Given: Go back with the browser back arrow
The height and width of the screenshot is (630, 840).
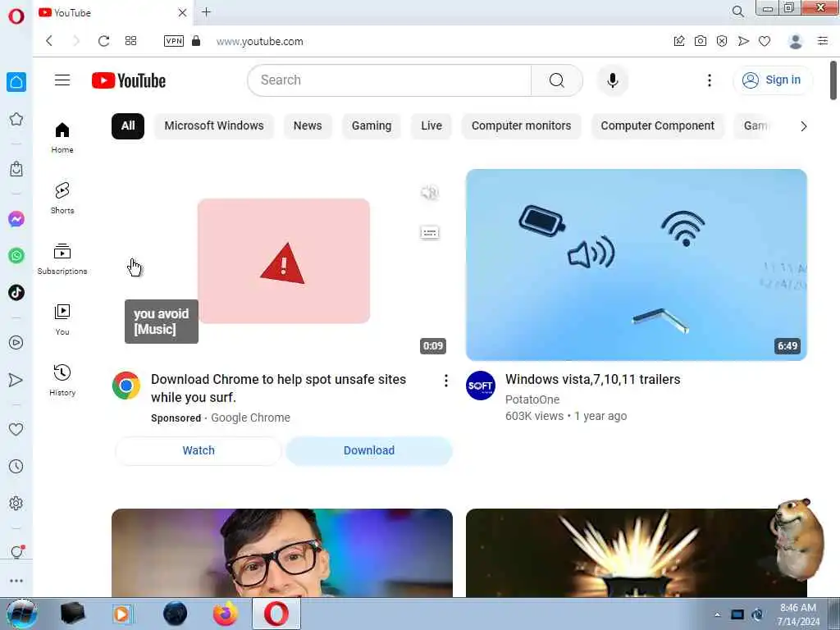Looking at the screenshot, I should click(48, 41).
